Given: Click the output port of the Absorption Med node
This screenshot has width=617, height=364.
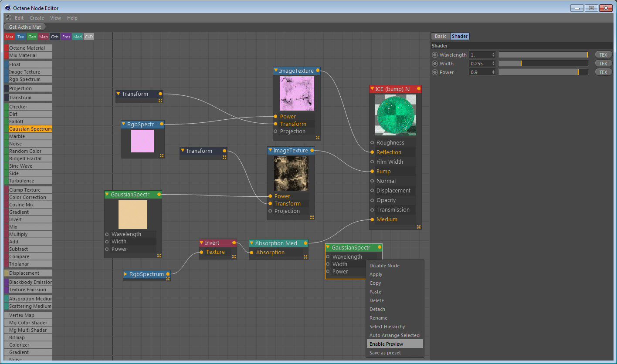Looking at the screenshot, I should coord(305,243).
